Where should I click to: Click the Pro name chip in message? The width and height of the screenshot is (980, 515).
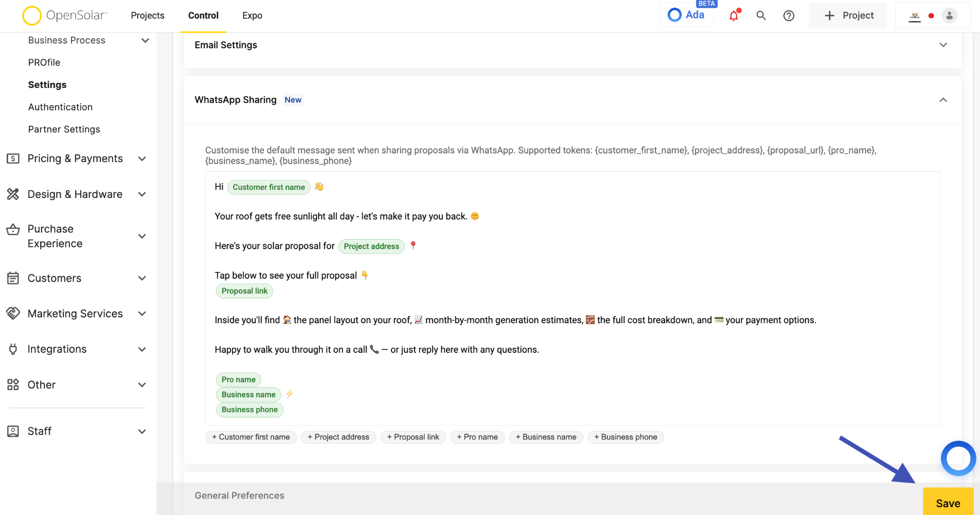[x=238, y=380]
